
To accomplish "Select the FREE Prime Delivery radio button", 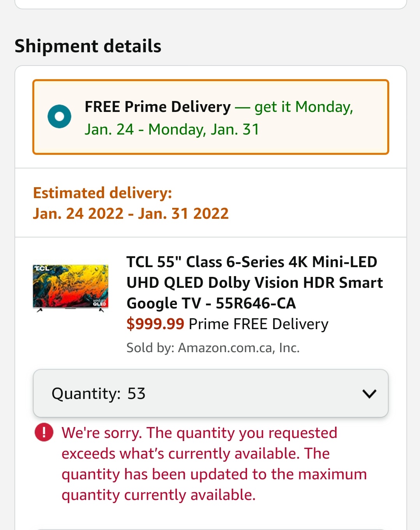I will pyautogui.click(x=59, y=117).
